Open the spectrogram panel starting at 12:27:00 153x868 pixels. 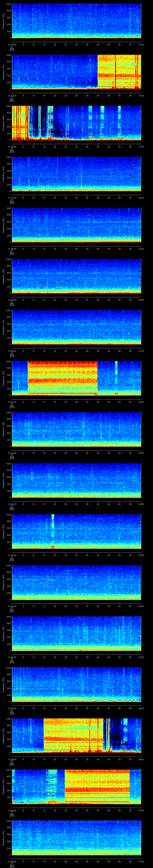pyautogui.click(x=77, y=685)
